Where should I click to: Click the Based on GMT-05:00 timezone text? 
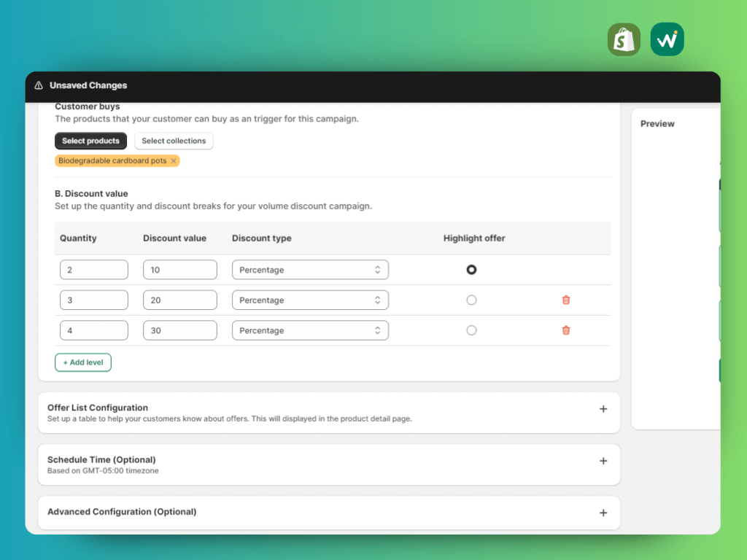click(103, 471)
